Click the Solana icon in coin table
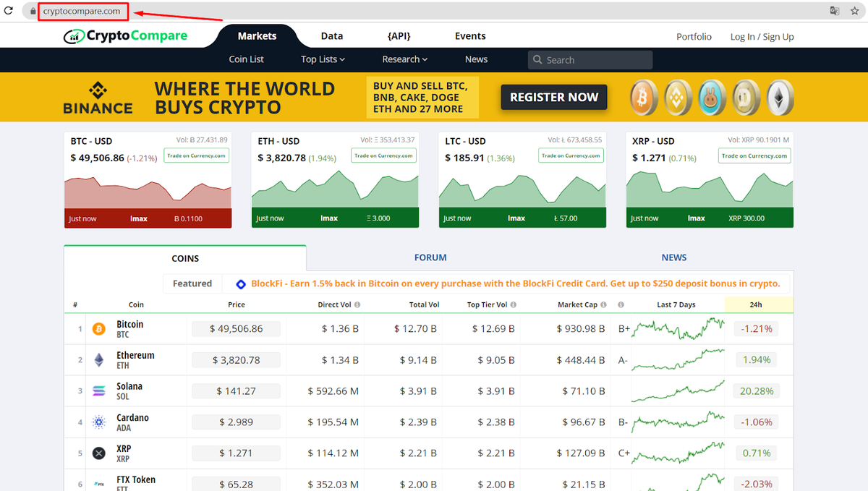Screen dimensions: 868x491 coord(99,391)
